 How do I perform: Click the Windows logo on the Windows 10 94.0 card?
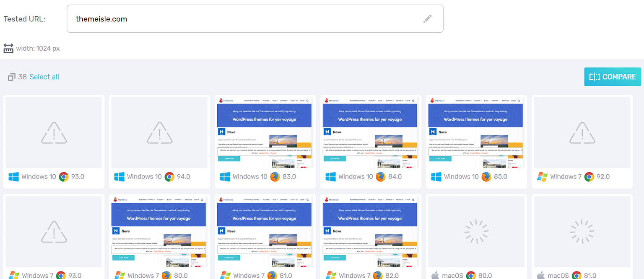pyautogui.click(x=119, y=176)
